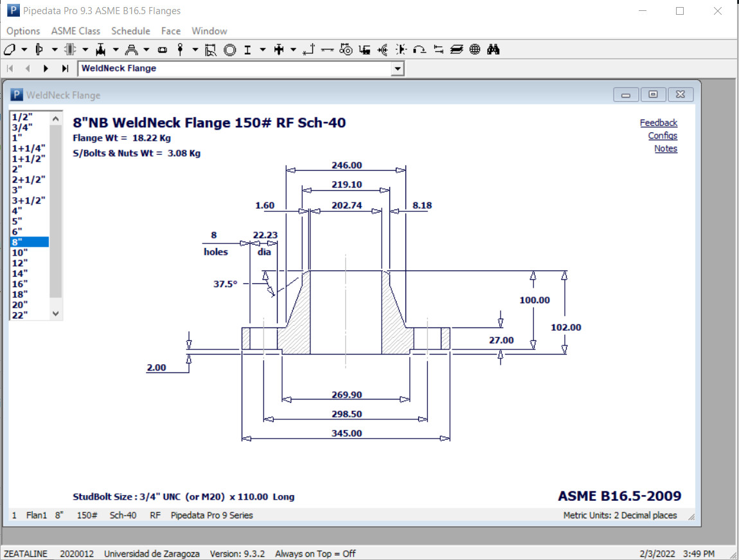Click the binoculars search icon
Screen dimensions: 739x560
pyautogui.click(x=494, y=49)
